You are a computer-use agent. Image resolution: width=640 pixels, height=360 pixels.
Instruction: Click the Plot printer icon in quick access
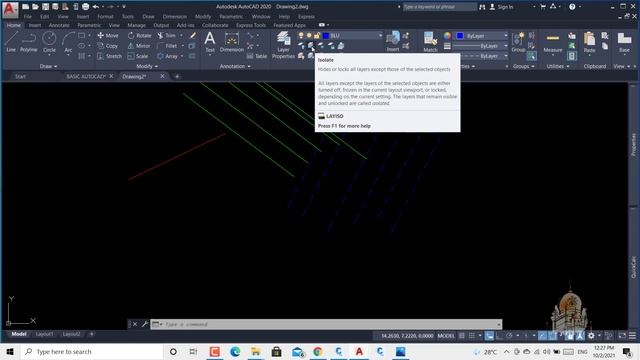click(x=85, y=7)
